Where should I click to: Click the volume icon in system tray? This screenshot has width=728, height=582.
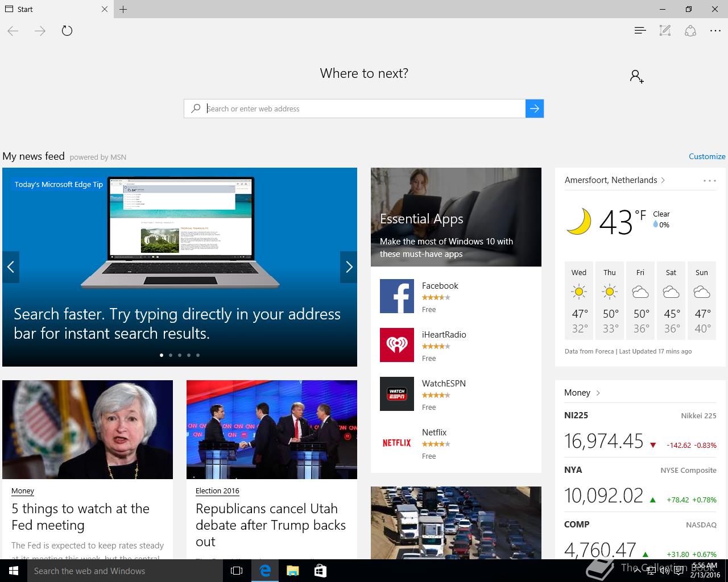pos(665,571)
